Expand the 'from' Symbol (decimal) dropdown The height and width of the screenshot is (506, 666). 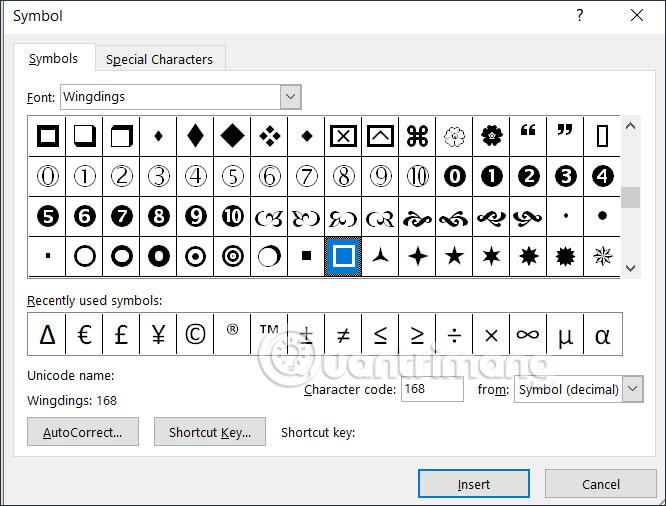tap(633, 389)
